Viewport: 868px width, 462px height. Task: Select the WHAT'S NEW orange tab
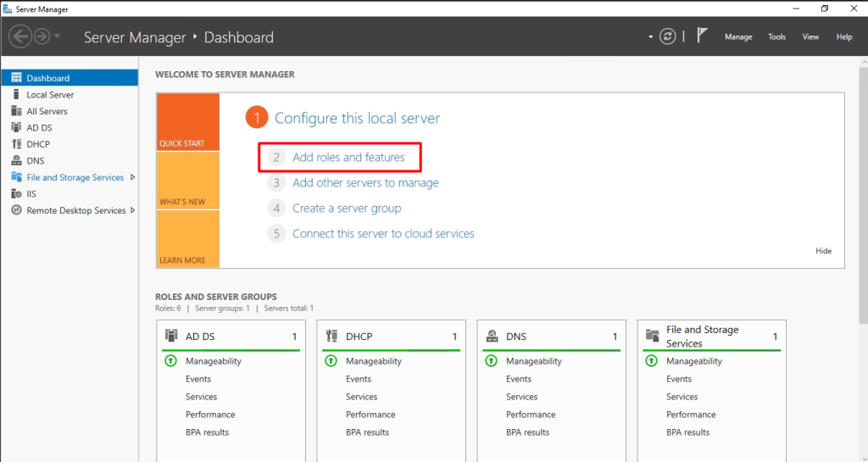tap(187, 181)
